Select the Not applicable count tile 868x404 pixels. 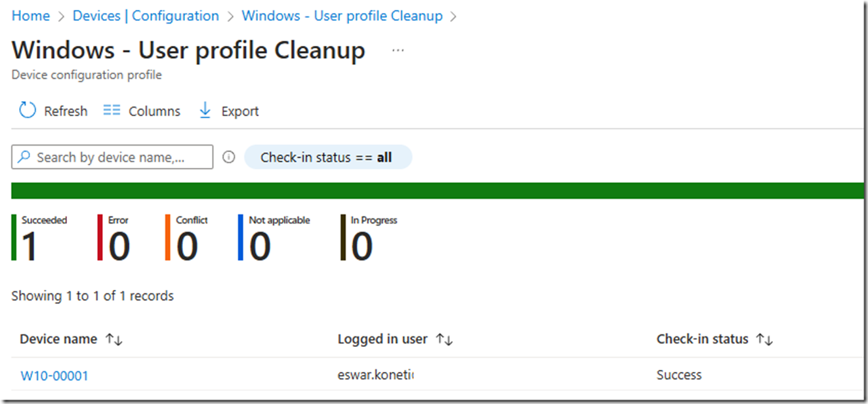coord(274,237)
